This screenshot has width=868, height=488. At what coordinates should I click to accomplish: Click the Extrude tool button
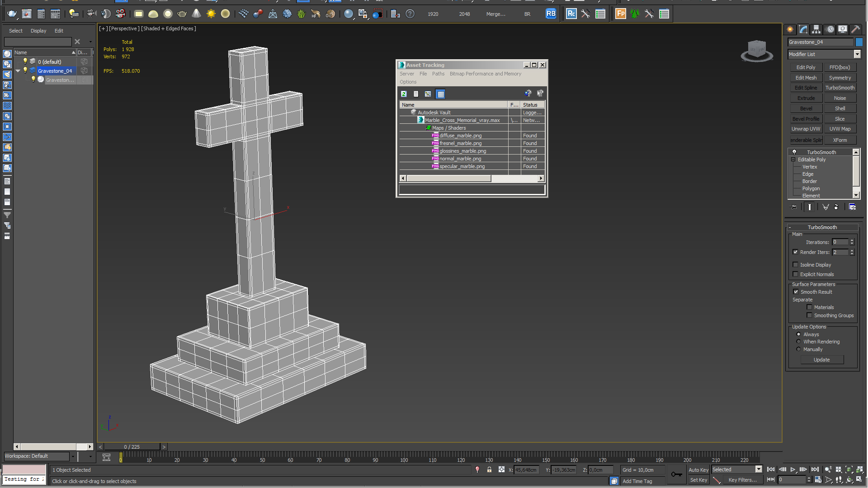(x=806, y=99)
